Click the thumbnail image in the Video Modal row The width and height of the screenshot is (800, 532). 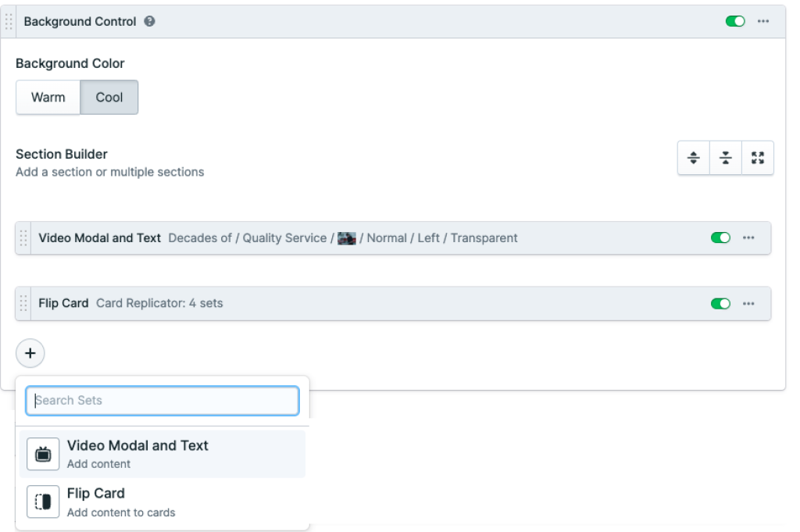coord(347,237)
